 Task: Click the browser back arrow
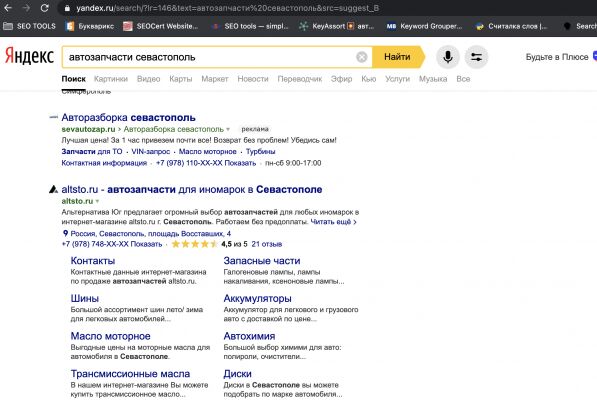pos(8,8)
